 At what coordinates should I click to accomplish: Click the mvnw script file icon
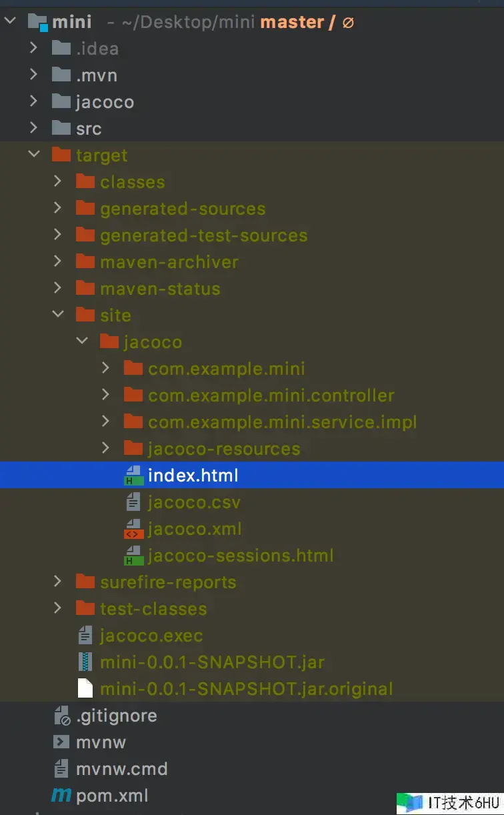[x=61, y=742]
